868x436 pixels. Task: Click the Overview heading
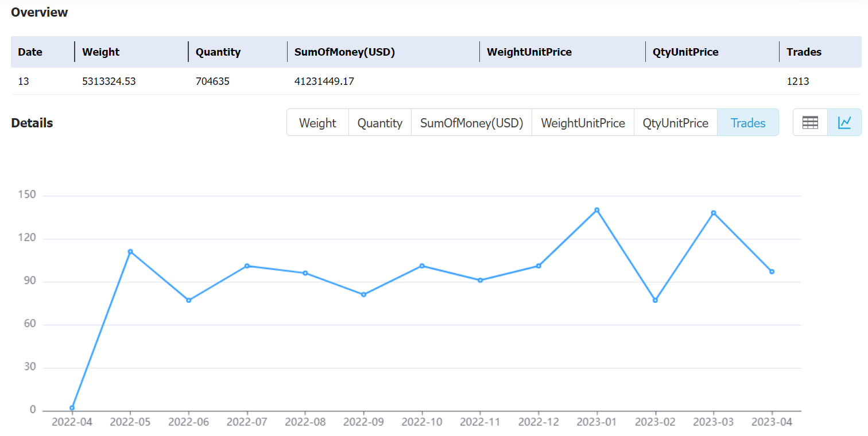point(40,12)
